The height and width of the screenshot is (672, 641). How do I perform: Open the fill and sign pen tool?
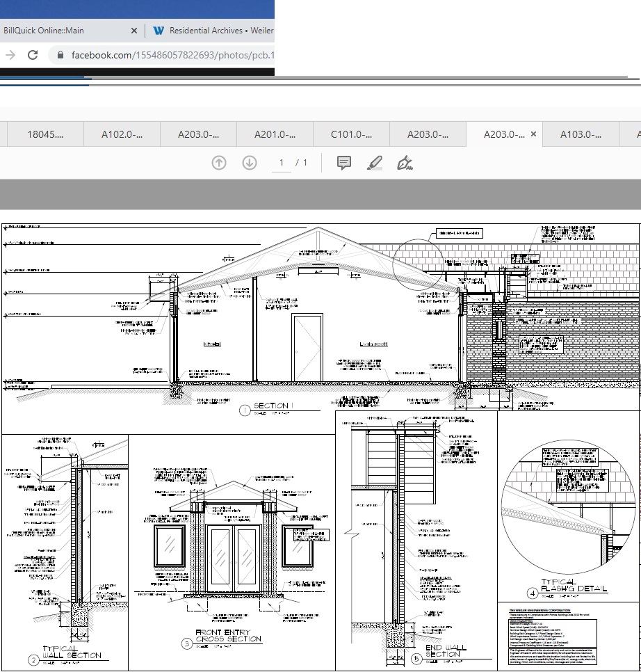click(405, 163)
